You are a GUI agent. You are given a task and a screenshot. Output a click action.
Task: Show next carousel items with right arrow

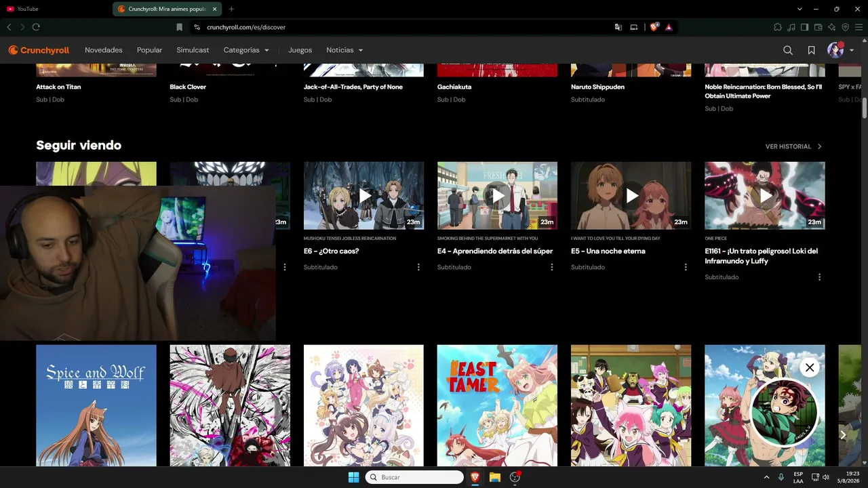tap(843, 435)
